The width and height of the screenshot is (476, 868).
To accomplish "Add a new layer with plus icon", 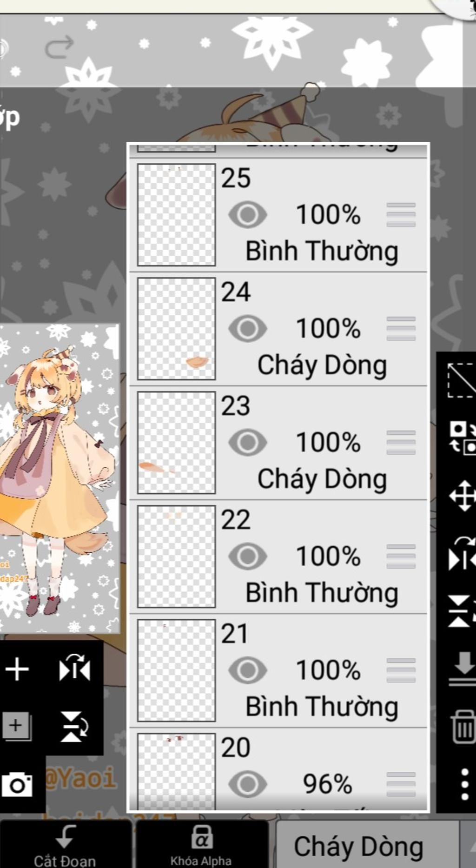I will click(x=17, y=669).
